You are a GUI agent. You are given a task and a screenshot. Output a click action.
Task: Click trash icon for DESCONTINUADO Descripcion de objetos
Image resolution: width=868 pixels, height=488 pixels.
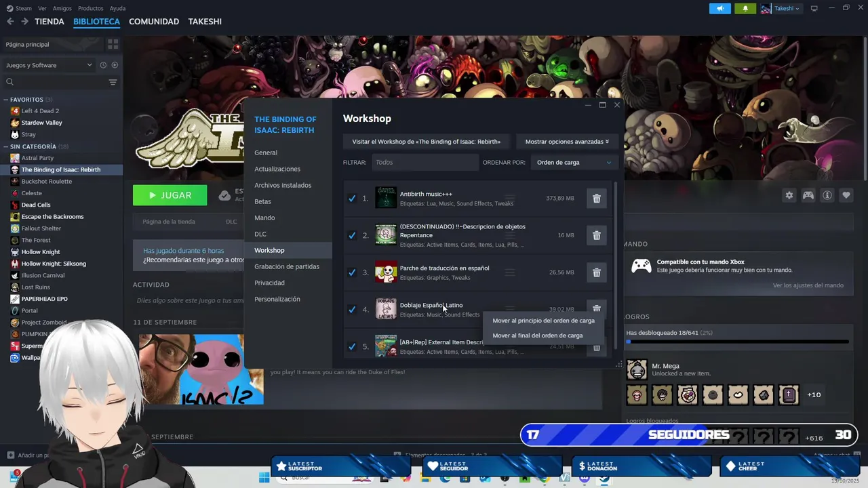[597, 235]
